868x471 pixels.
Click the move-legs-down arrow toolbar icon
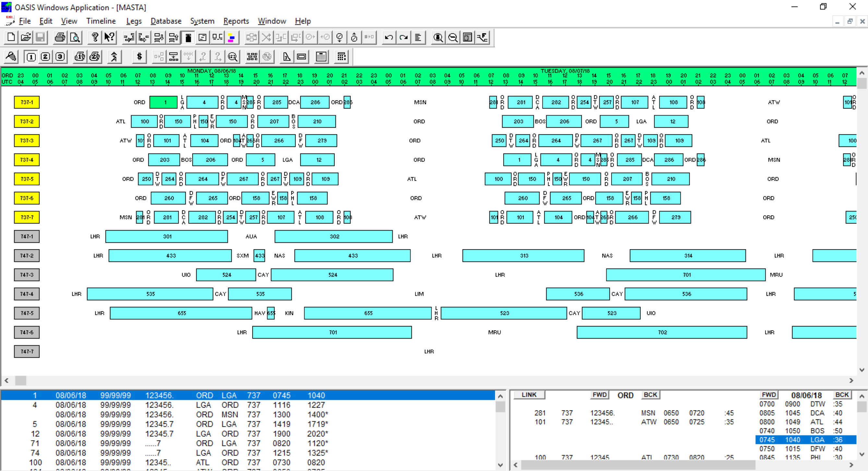coord(159,37)
